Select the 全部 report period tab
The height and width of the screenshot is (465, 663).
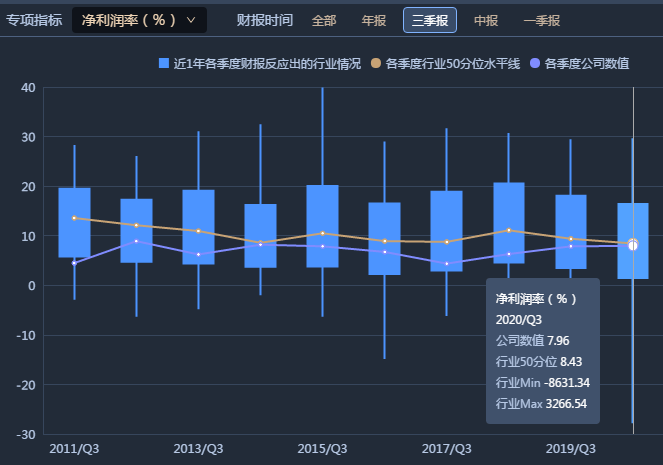point(324,20)
